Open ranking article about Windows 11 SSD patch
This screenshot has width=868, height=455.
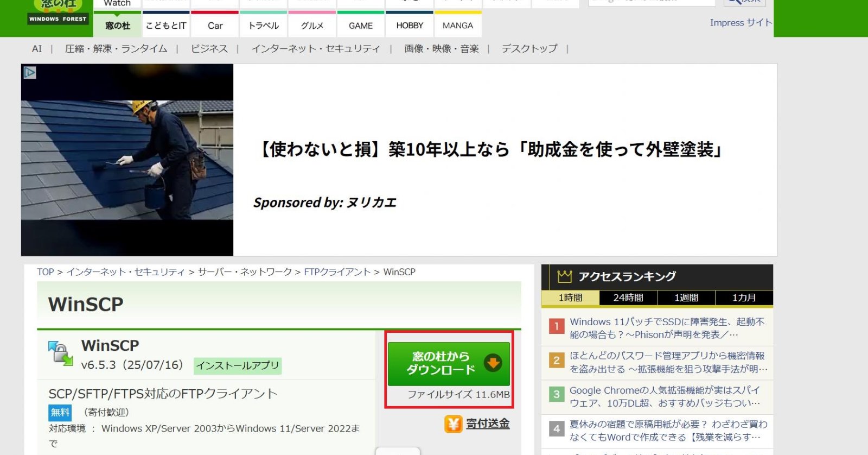click(668, 328)
